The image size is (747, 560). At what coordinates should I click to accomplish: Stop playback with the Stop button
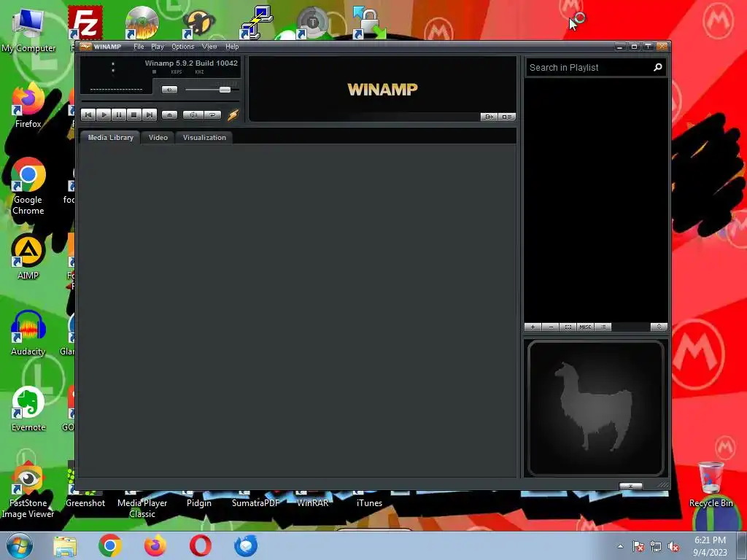pos(134,114)
